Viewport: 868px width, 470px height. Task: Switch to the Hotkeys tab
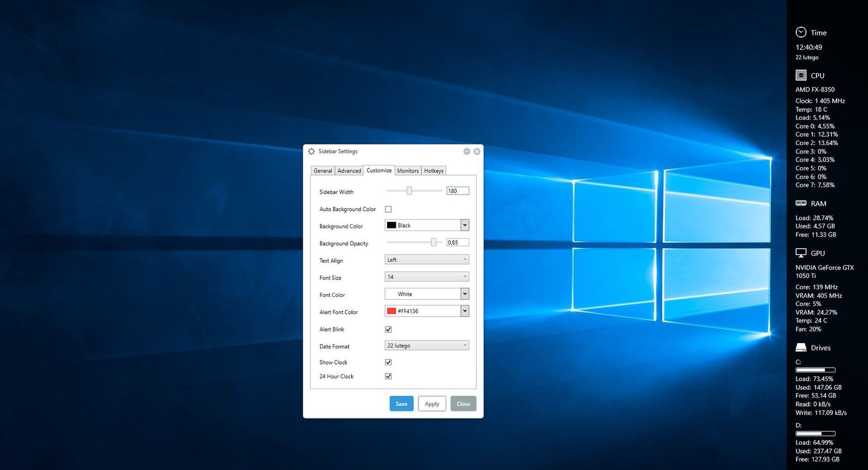[433, 170]
